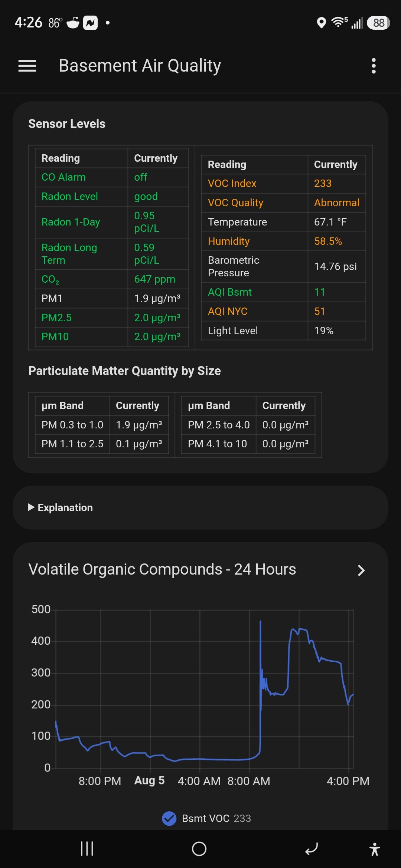The height and width of the screenshot is (868, 401).
Task: Tap the CO Alarm off value
Action: (x=141, y=177)
